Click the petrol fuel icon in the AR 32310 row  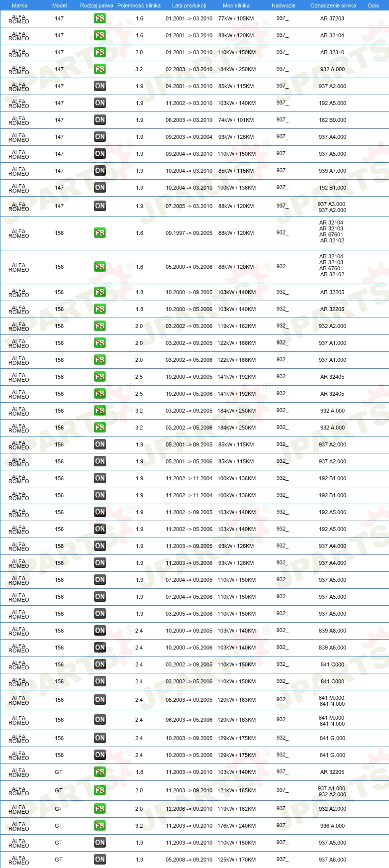[100, 52]
